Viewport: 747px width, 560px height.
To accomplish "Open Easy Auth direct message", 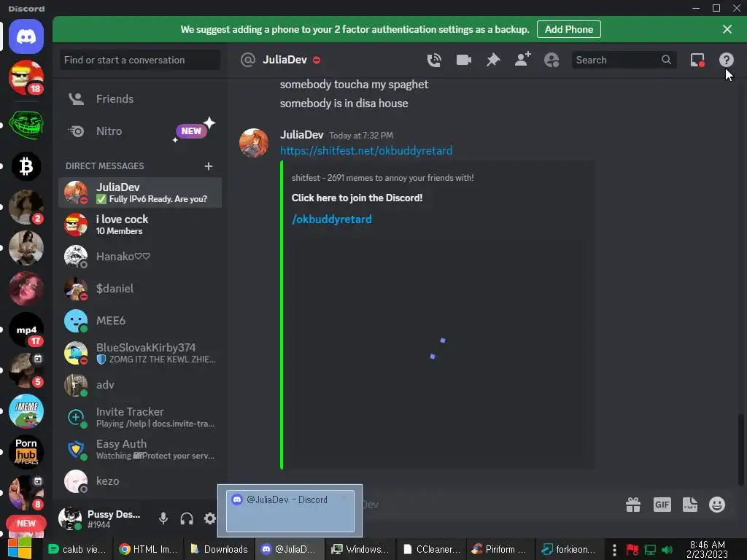I will 140,449.
